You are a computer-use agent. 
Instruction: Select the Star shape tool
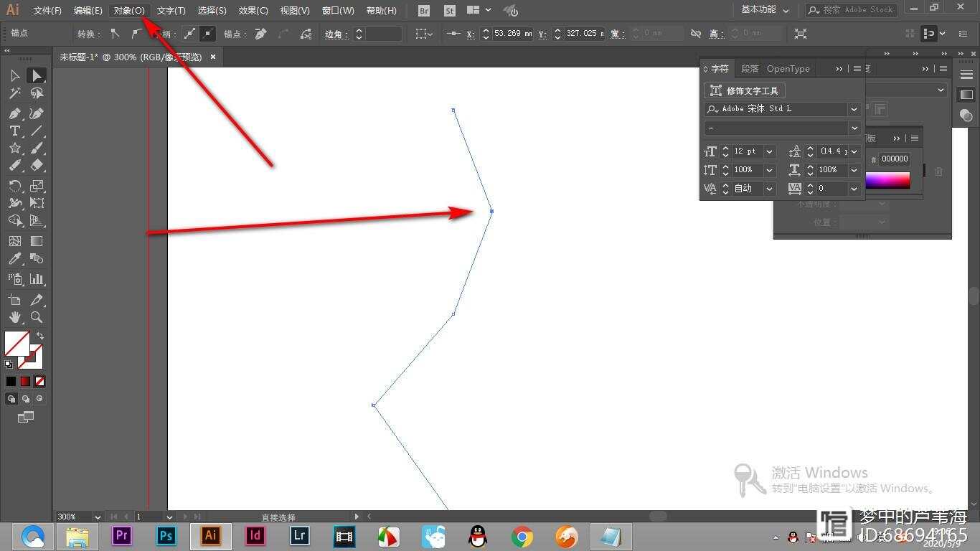click(15, 148)
